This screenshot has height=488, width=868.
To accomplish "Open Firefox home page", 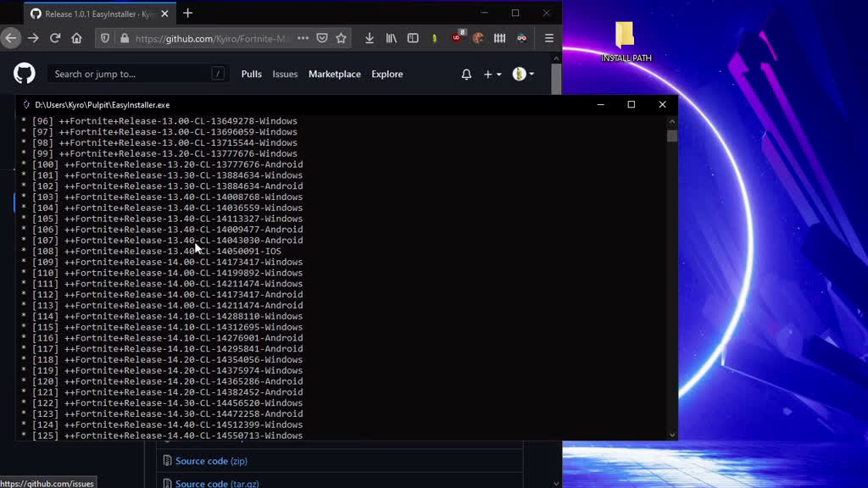I will pos(76,38).
